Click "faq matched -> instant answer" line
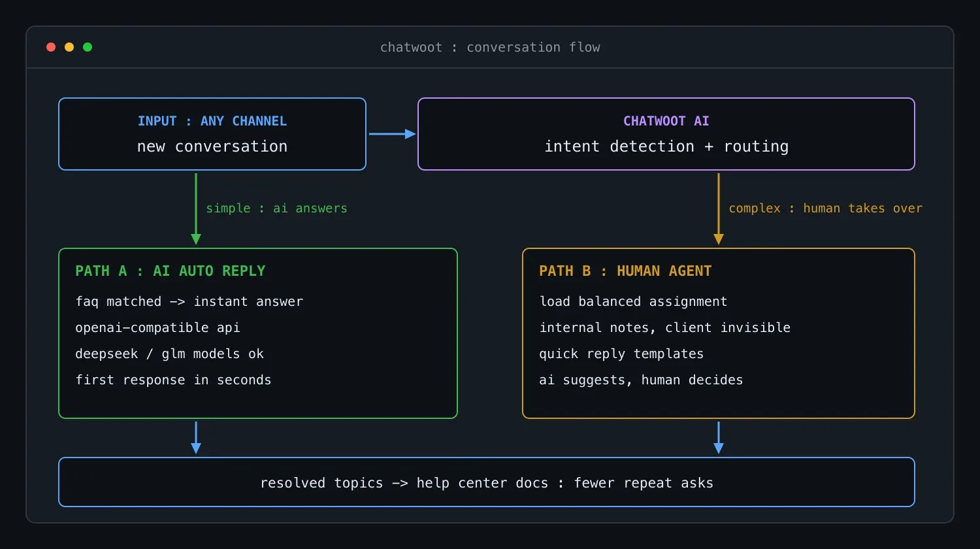Image resolution: width=980 pixels, height=549 pixels. tap(189, 301)
